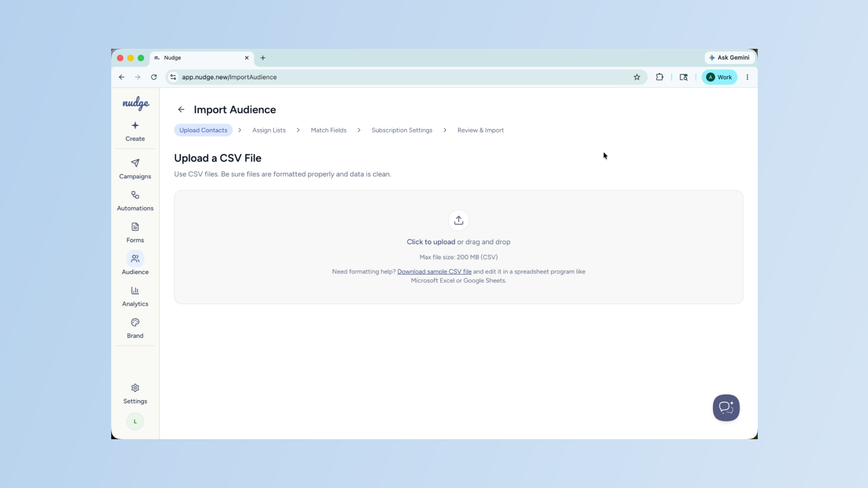Open a new browser tab

point(263,58)
